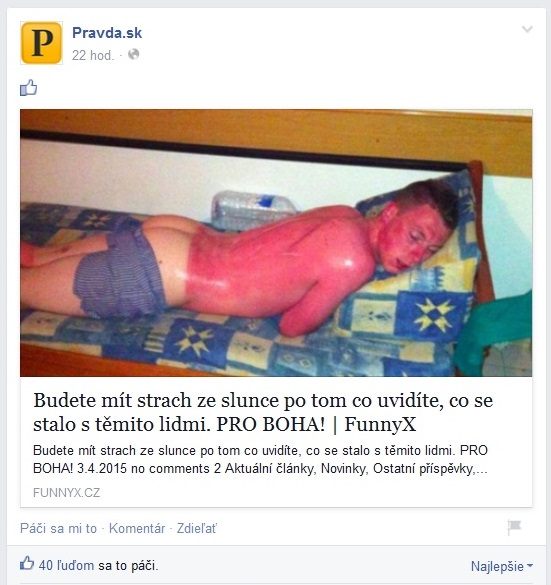This screenshot has height=585, width=551.
Task: Click sa to páči text in likes row
Action: click(128, 566)
